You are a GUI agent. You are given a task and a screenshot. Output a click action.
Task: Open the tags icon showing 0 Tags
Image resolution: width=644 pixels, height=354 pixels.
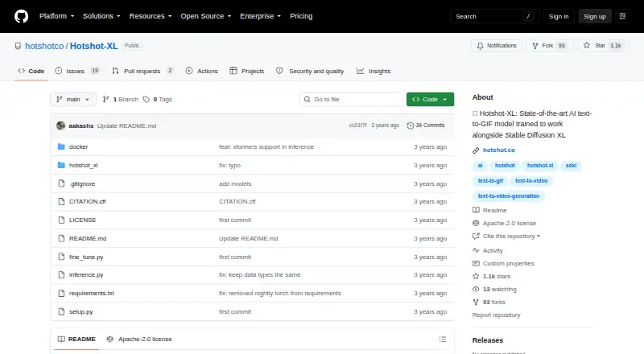[147, 100]
